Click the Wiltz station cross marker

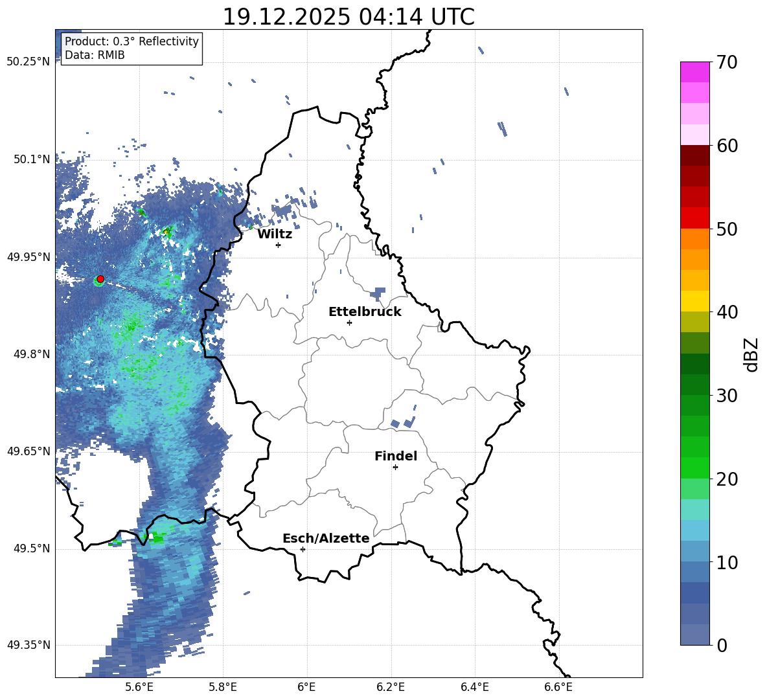(x=279, y=245)
